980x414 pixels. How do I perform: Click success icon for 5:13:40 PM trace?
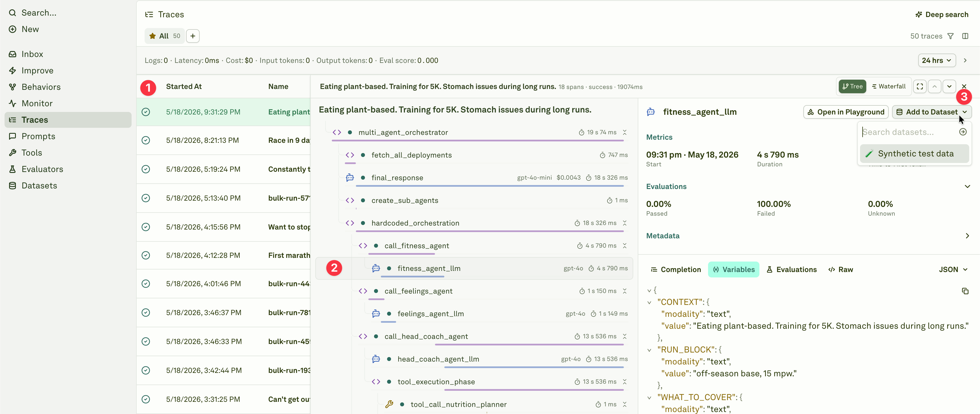click(x=146, y=198)
